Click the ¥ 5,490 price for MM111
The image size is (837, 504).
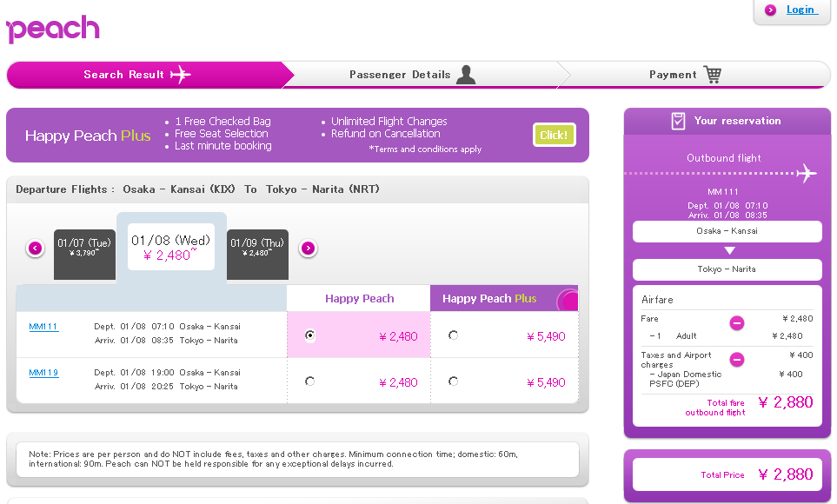(546, 336)
